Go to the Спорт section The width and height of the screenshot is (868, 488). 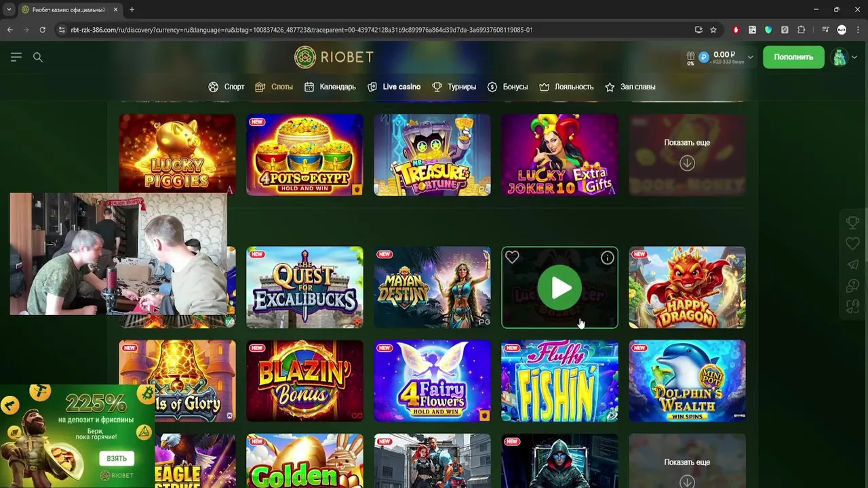[226, 87]
